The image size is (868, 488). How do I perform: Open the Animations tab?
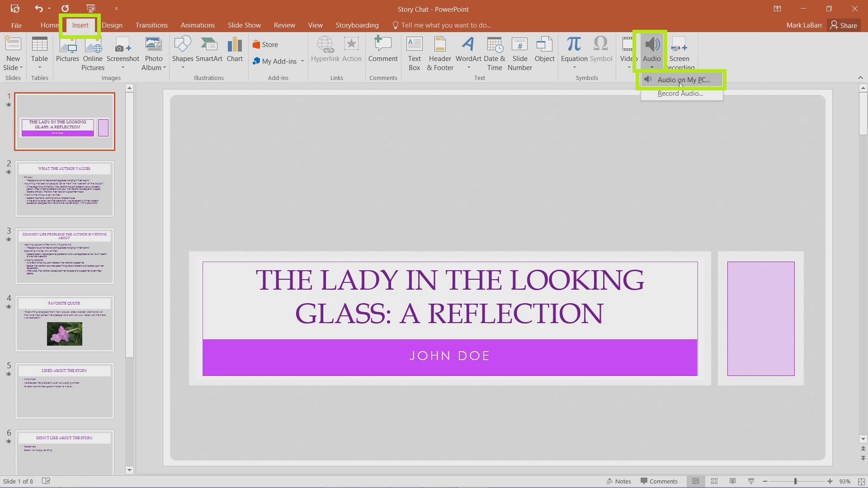click(198, 25)
